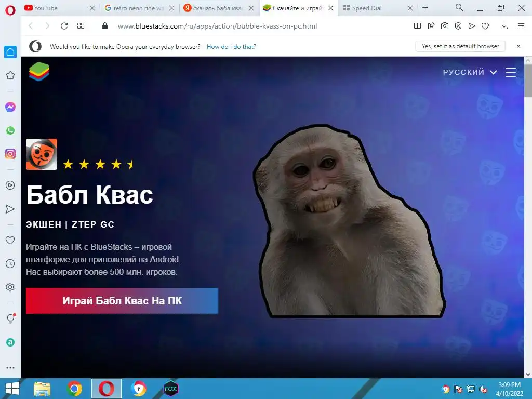Expand the РУССКИЙ language dropdown
The height and width of the screenshot is (399, 532).
470,72
